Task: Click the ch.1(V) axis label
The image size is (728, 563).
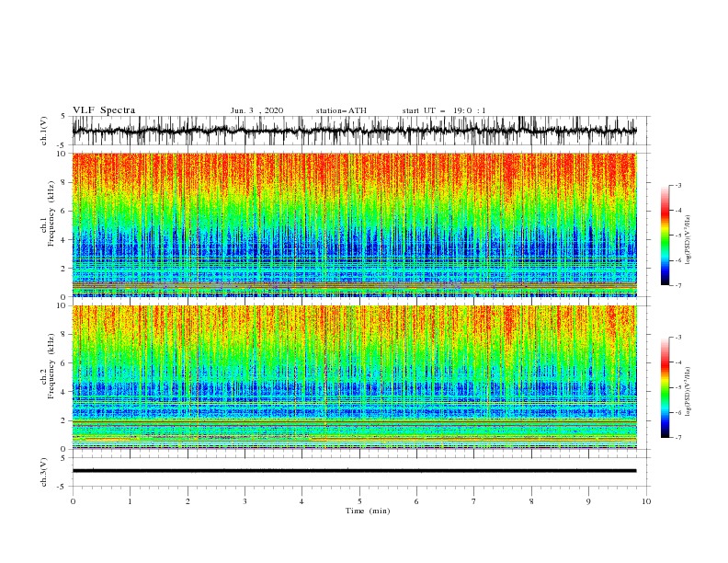Action: pos(44,131)
